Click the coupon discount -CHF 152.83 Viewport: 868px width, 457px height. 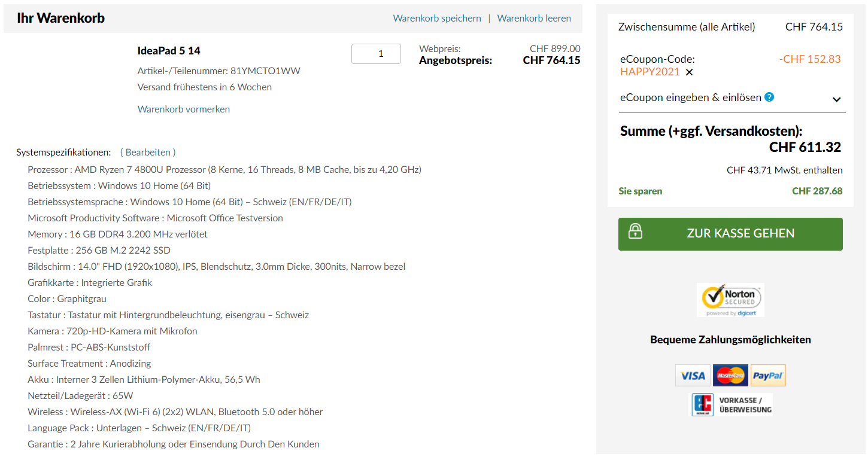coord(810,59)
